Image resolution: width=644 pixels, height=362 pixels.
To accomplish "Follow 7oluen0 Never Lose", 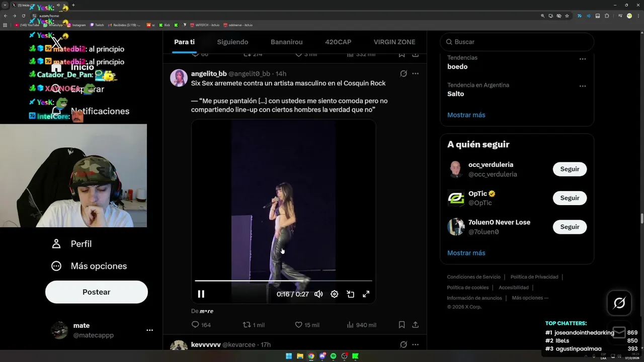I will pos(570,227).
